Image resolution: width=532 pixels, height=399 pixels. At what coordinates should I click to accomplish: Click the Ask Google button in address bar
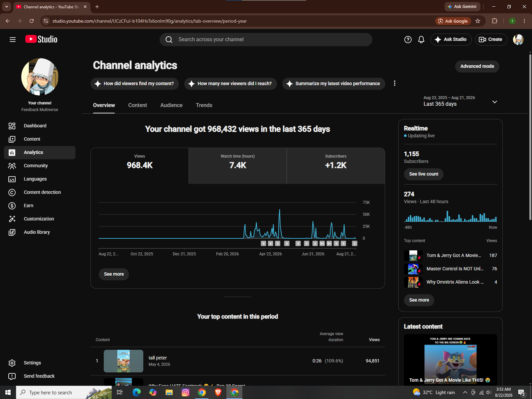(x=453, y=21)
